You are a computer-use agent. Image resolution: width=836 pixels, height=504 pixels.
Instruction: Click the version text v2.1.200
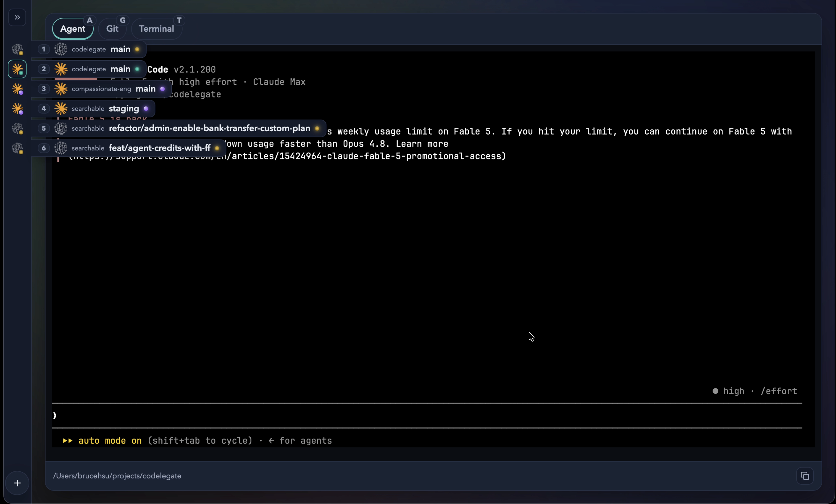pyautogui.click(x=195, y=69)
